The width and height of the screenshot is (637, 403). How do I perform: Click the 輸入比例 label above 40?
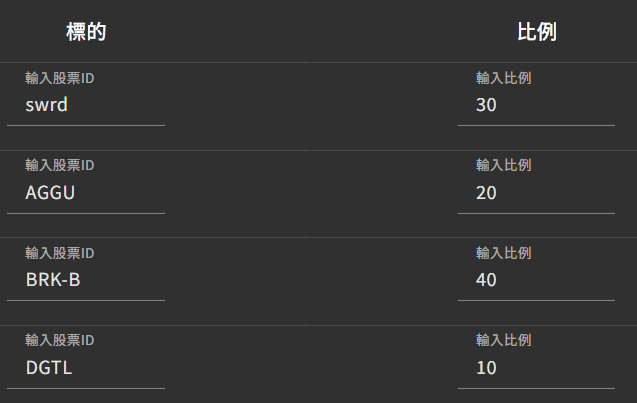coord(503,253)
